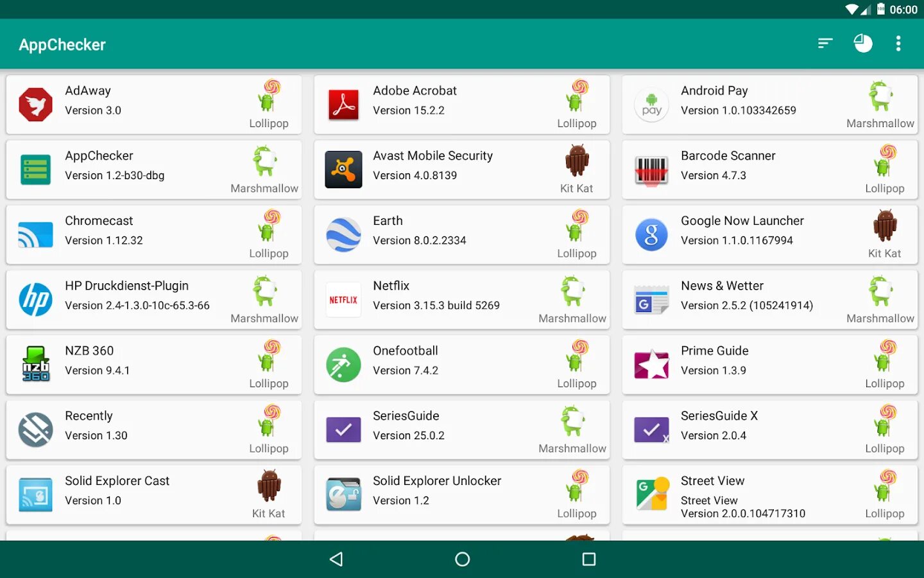Image resolution: width=924 pixels, height=578 pixels.
Task: Select the 'Avast Mobile Security' name
Action: click(433, 155)
